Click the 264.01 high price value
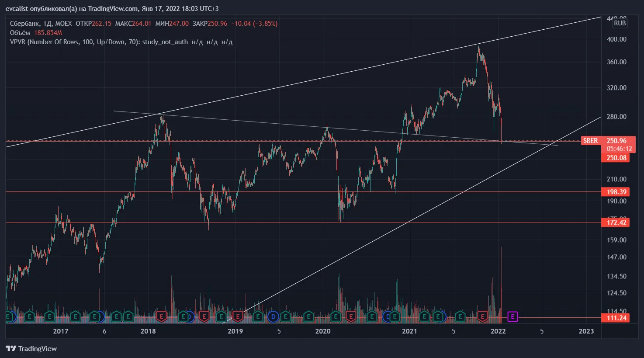 tap(142, 24)
